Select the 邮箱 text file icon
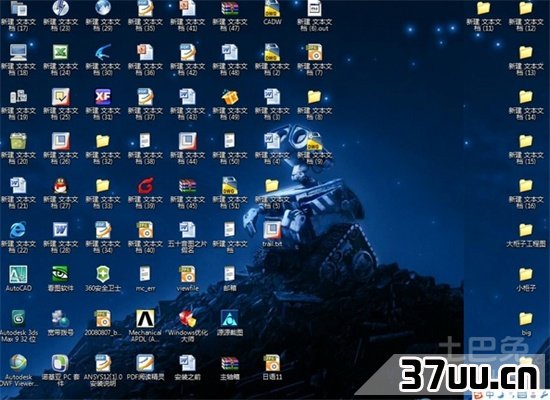Screen dimensions: 550x400 click(x=230, y=274)
